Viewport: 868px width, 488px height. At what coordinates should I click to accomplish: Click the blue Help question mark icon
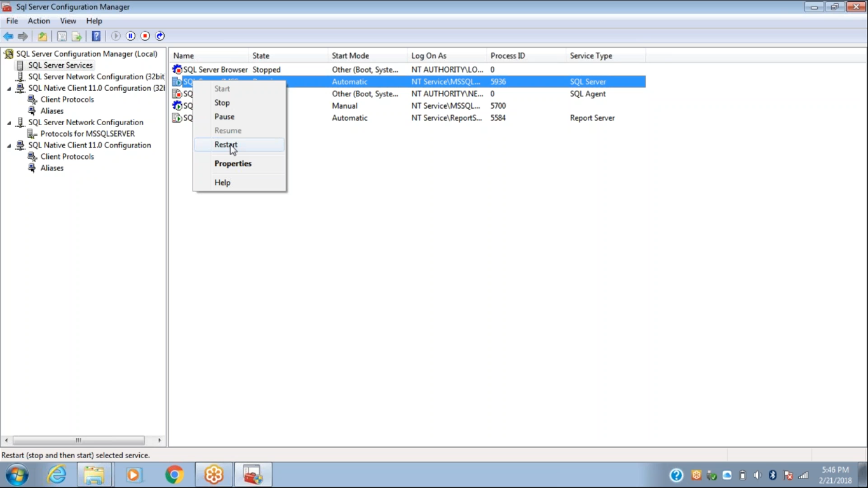point(96,36)
